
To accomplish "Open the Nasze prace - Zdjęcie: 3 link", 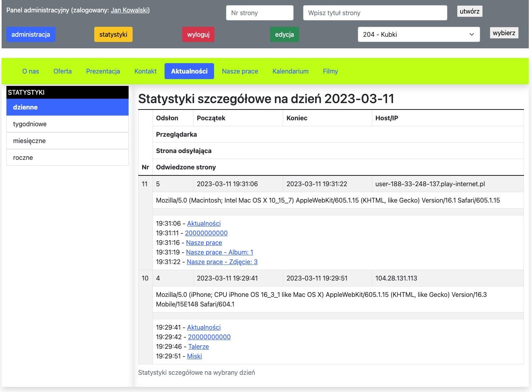I will (222, 262).
